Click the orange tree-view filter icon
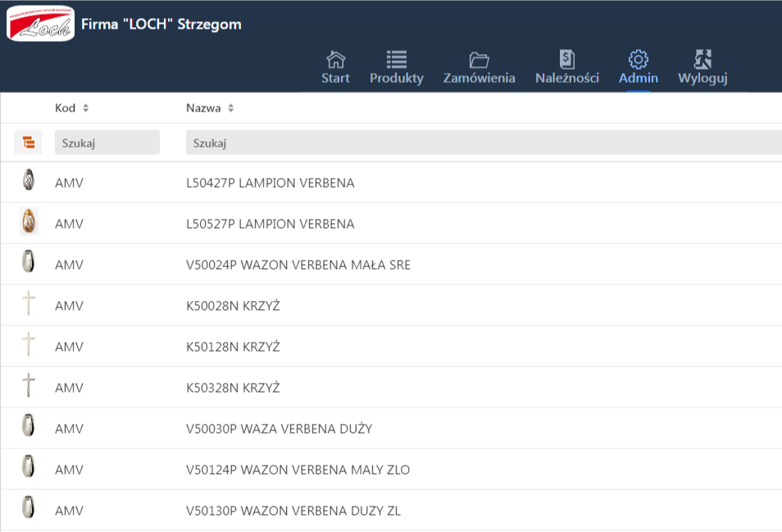 pos(29,143)
